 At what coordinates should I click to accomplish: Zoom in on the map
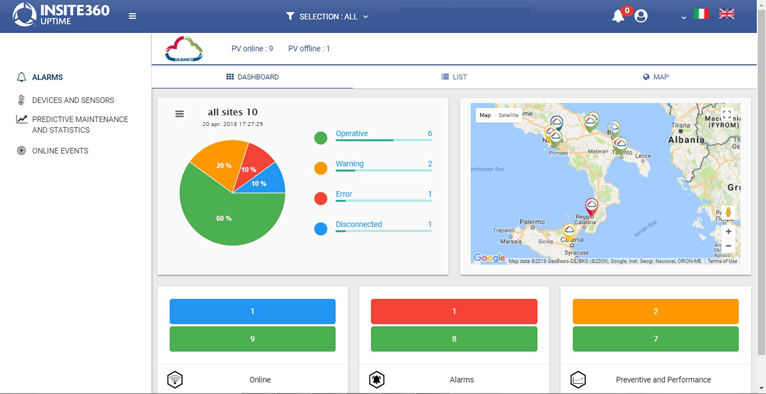tap(728, 231)
